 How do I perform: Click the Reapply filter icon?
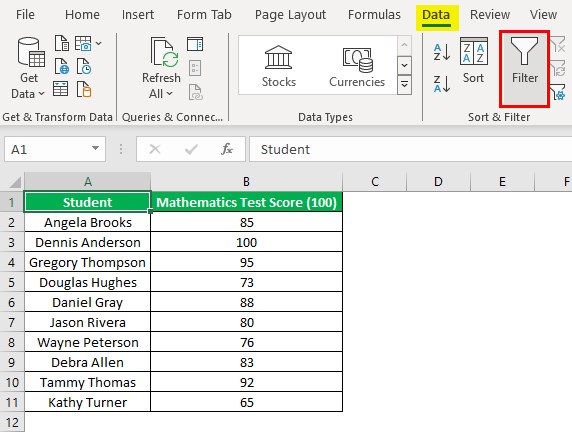point(557,68)
